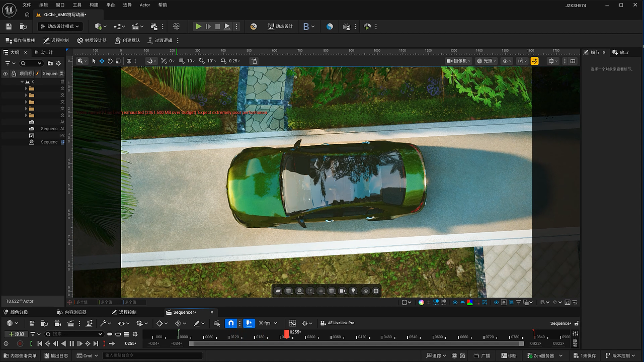Open the 编辑 menu

(44, 5)
